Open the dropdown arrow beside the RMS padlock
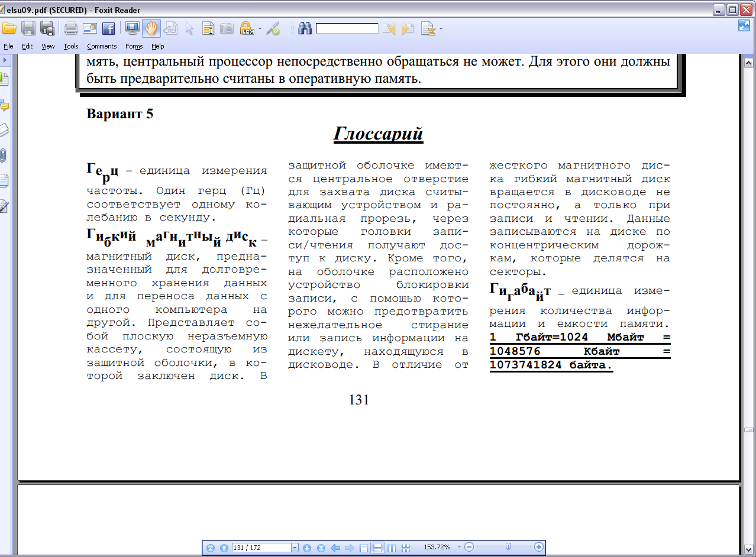The width and height of the screenshot is (756, 557). pos(259,28)
